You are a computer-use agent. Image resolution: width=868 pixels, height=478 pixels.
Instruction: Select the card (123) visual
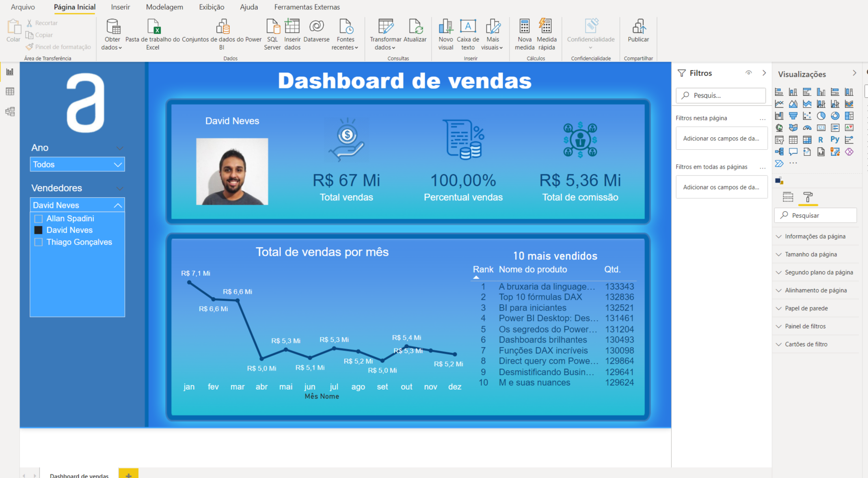(x=821, y=128)
